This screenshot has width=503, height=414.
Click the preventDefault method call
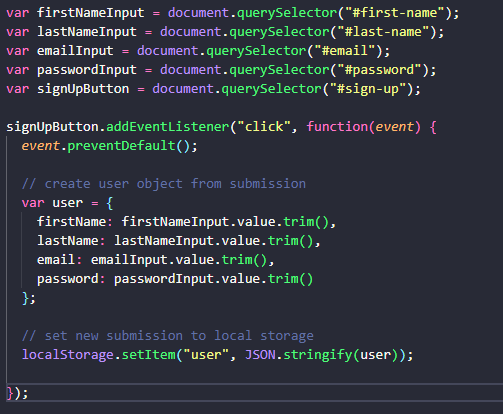coord(122,146)
